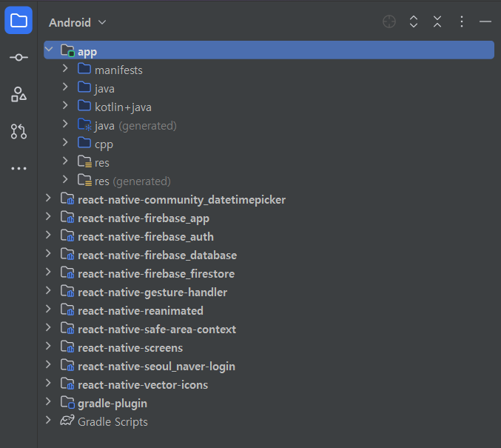Expand the res (generated) folder
The width and height of the screenshot is (501, 448).
point(65,179)
